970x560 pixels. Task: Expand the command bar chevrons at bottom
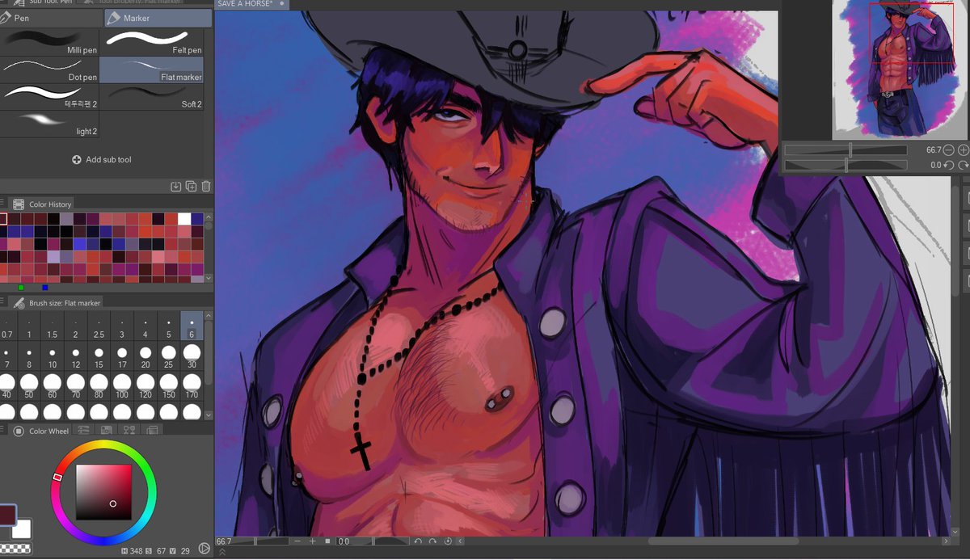[x=222, y=553]
